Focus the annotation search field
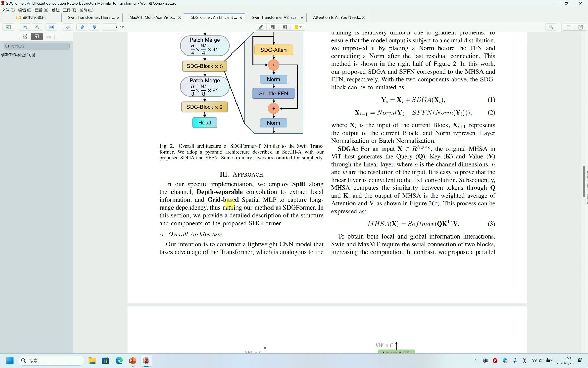The image size is (588, 368). 37,46
